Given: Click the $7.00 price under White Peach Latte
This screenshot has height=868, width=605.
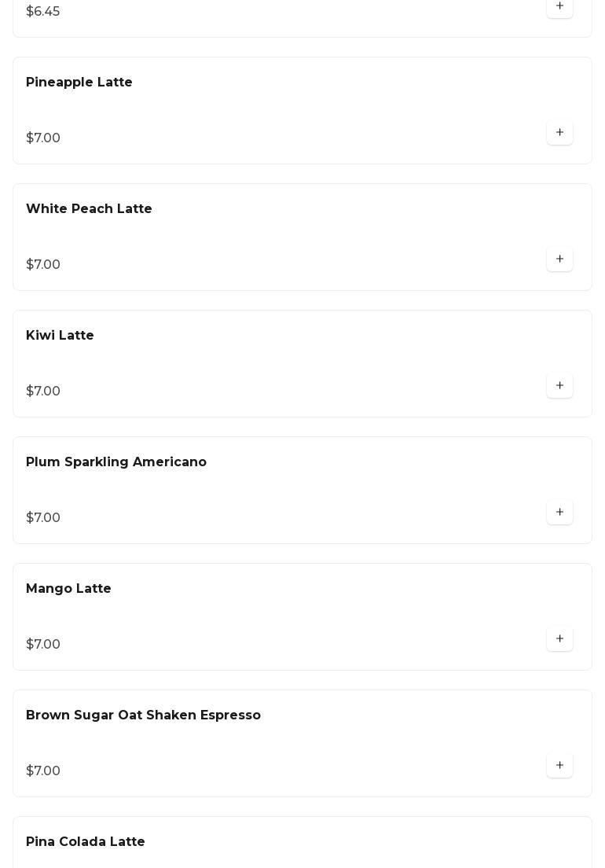Looking at the screenshot, I should tap(43, 265).
